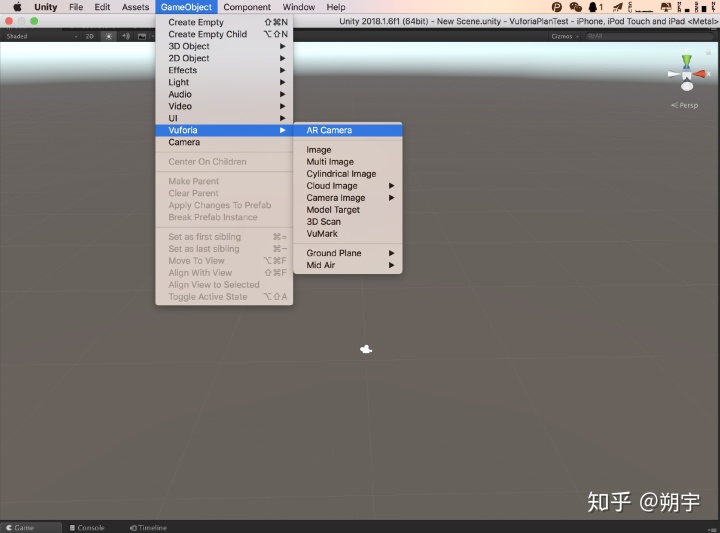Viewport: 720px width, 533px height.
Task: Click the left white cone of orientation gizmo
Action: tap(674, 74)
